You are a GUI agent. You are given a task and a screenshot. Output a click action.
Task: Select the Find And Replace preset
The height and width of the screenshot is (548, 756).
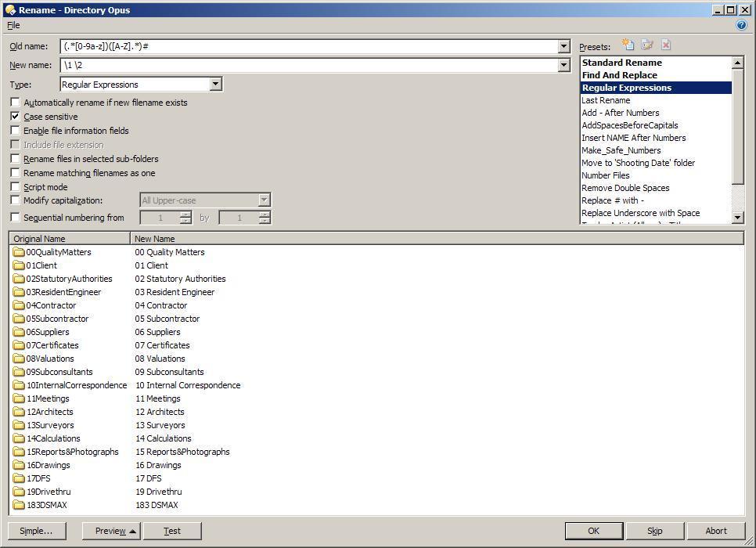coord(620,75)
